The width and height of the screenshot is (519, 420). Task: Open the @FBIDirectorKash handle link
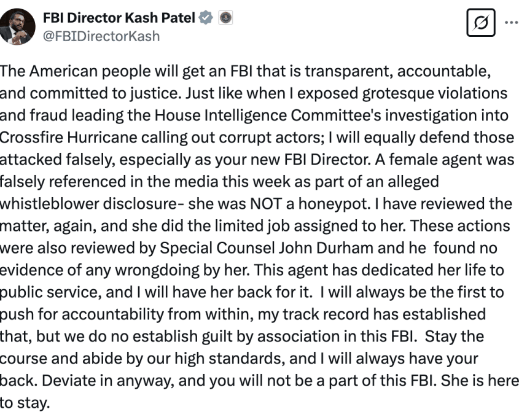[101, 36]
